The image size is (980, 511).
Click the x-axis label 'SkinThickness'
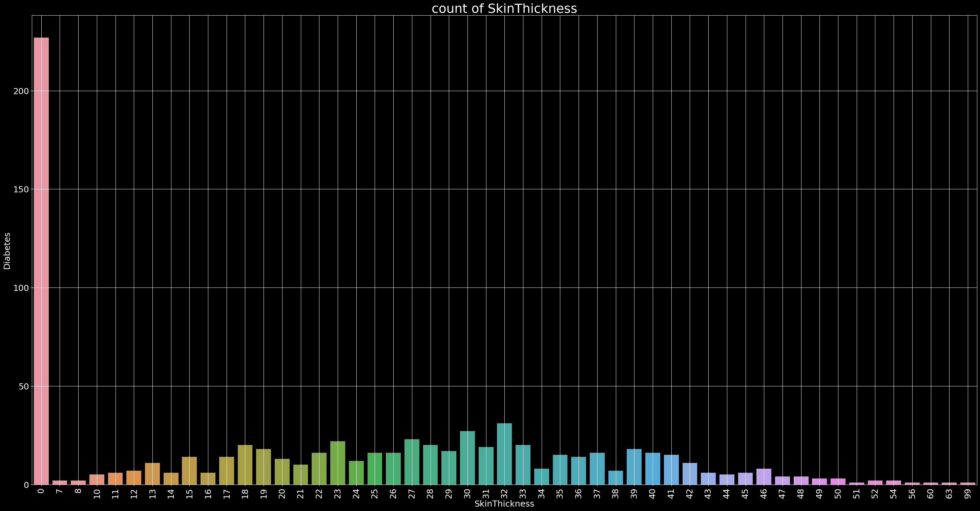point(504,504)
